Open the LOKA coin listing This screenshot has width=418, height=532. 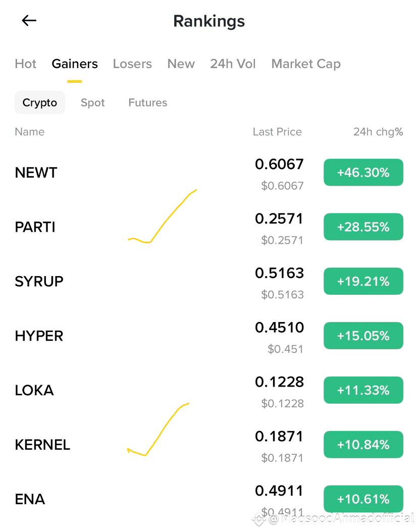coord(209,391)
